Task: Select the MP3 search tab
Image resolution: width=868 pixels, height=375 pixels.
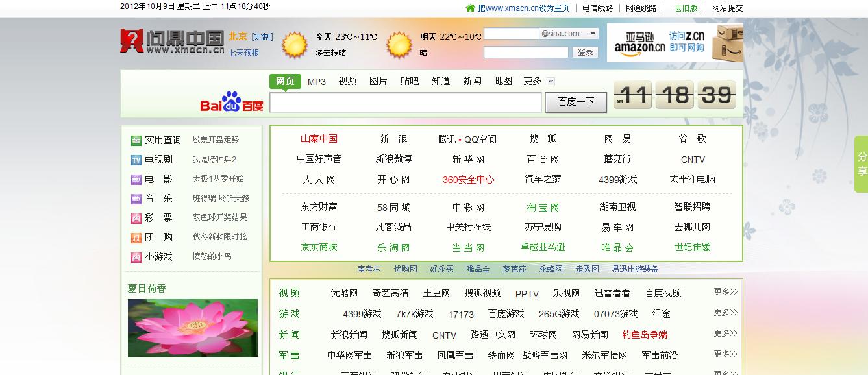Action: [x=317, y=81]
